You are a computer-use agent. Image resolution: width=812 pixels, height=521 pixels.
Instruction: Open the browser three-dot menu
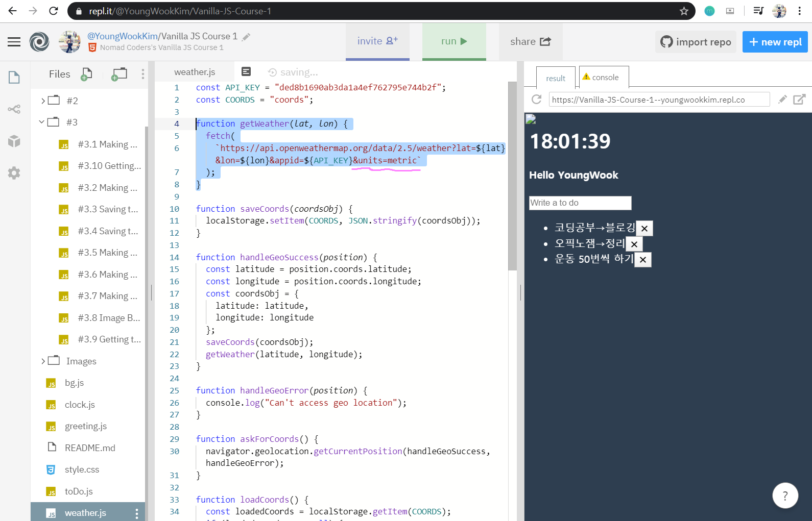click(x=800, y=11)
